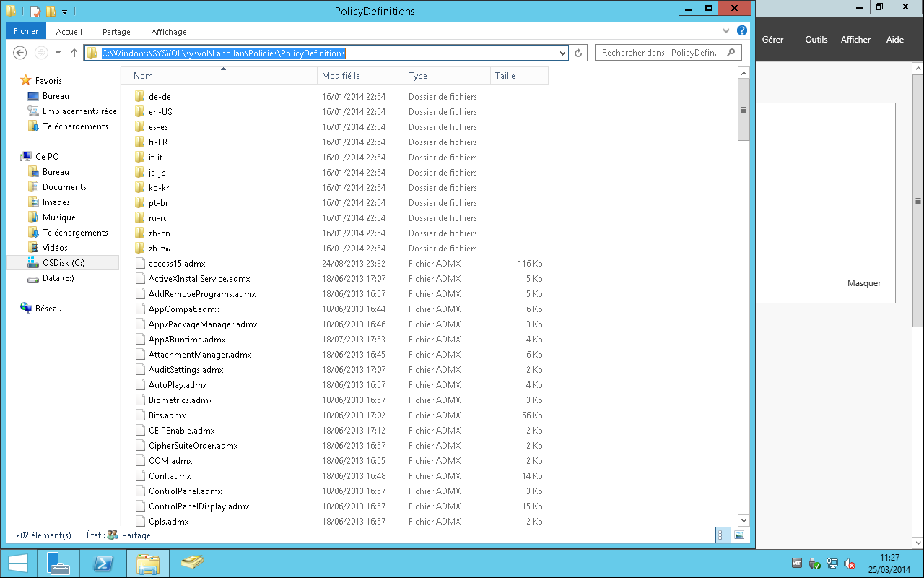The height and width of the screenshot is (578, 924).
Task: Click the Windows Start button
Action: (x=17, y=564)
